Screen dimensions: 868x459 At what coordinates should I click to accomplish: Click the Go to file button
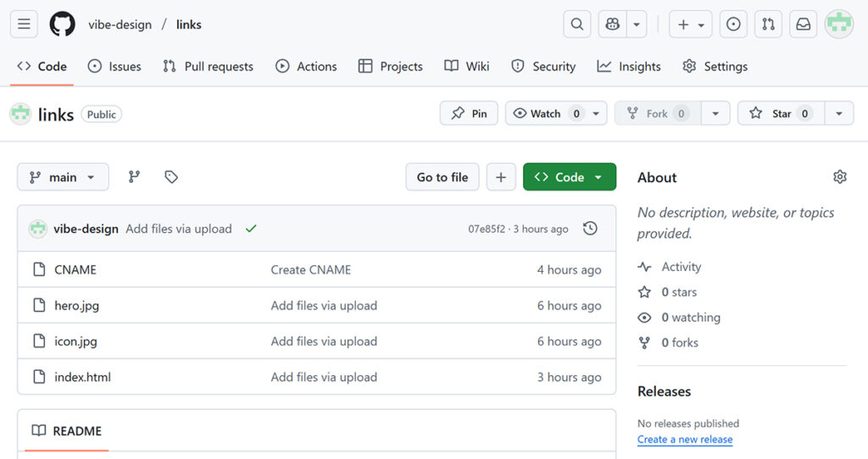[x=442, y=177]
